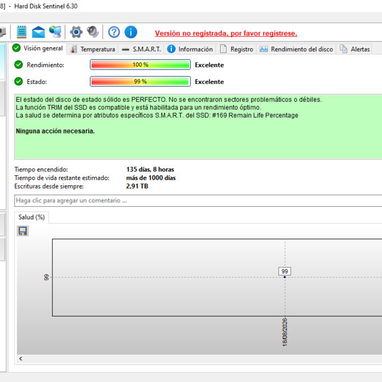Click the 'Tiempo de vida restante estimado:' label
This screenshot has height=382, width=382.
point(62,178)
